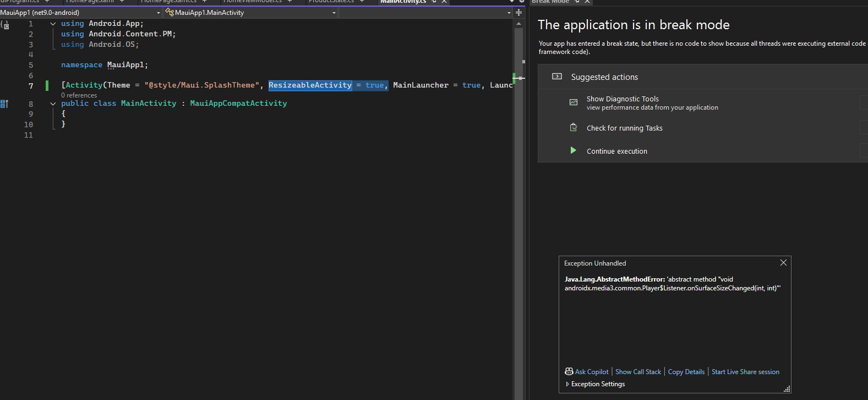Click the MainActivity class name in code
This screenshot has width=868, height=400.
click(x=149, y=103)
